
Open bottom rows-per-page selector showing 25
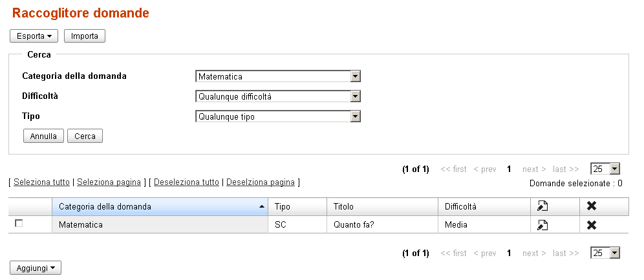(614, 253)
